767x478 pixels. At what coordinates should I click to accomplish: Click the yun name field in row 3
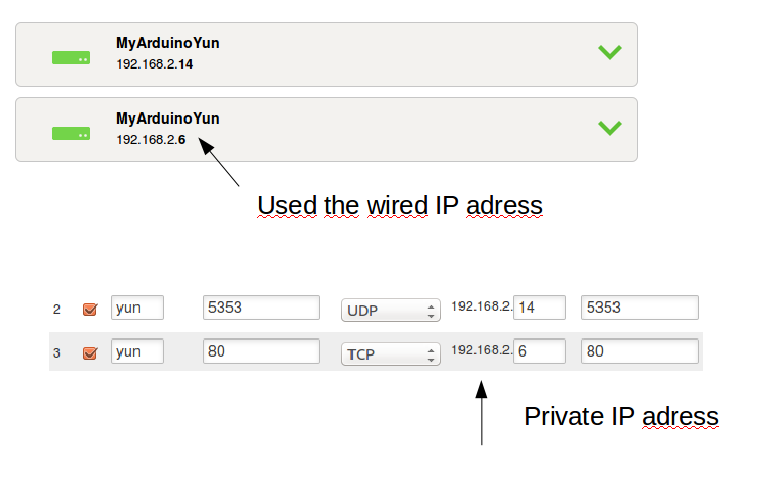(137, 352)
